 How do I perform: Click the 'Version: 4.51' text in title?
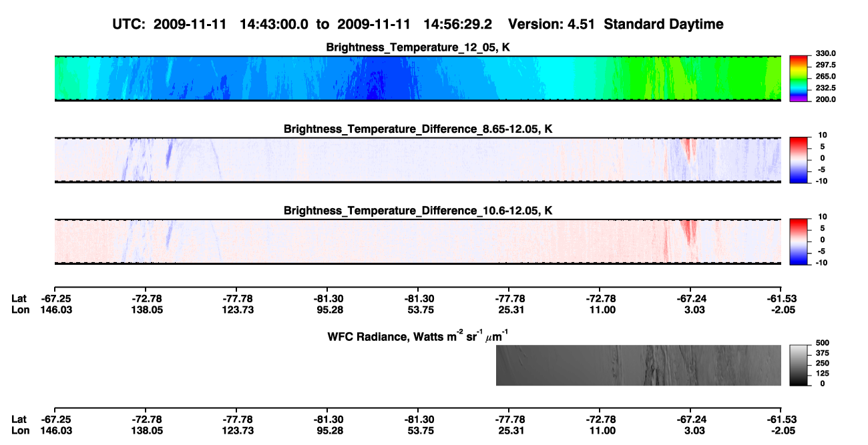pos(552,24)
